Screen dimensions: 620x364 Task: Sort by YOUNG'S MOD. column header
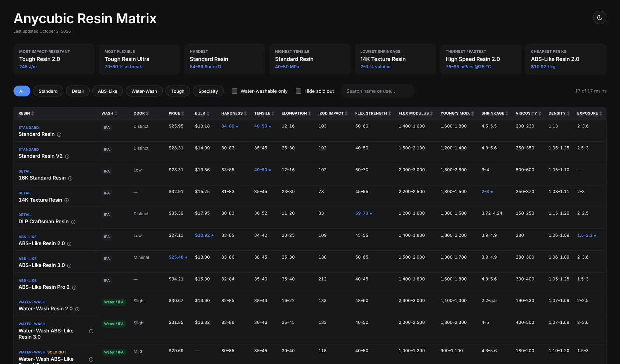457,113
